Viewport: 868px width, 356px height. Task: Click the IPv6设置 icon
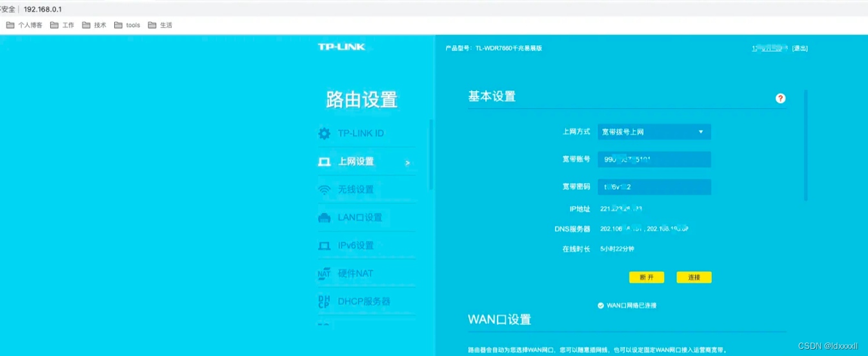point(324,246)
